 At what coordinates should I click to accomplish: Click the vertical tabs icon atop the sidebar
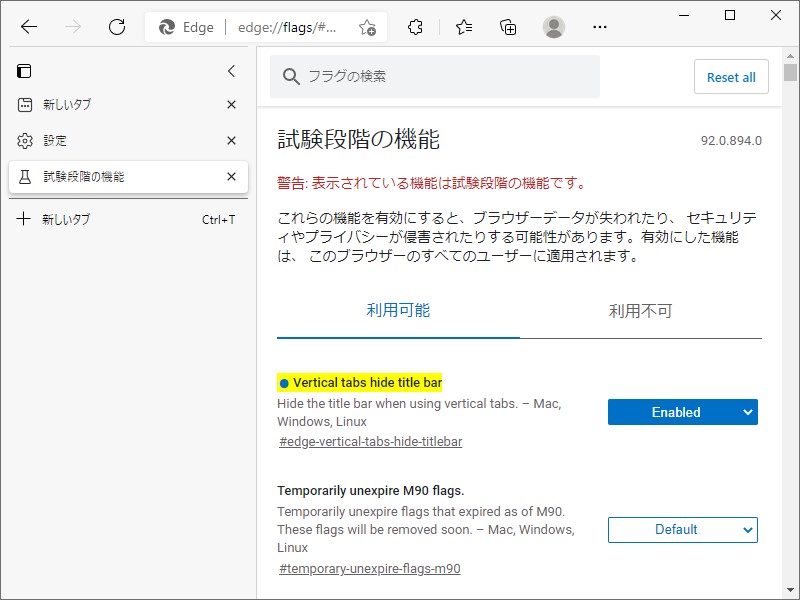(x=22, y=71)
